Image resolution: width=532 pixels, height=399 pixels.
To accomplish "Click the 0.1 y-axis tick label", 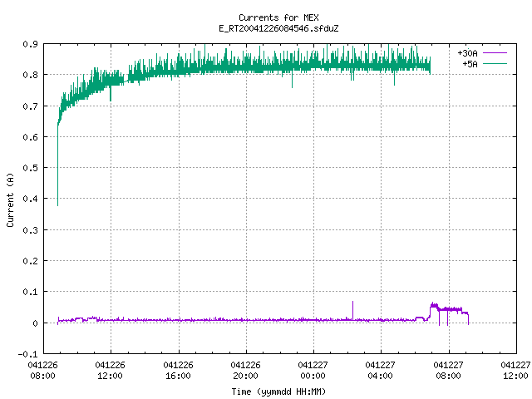I will (30, 292).
